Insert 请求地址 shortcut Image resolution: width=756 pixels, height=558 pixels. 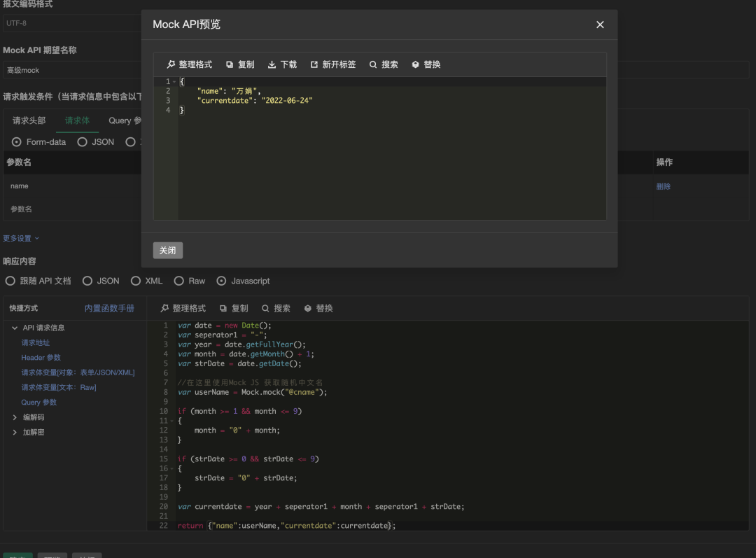pos(36,343)
